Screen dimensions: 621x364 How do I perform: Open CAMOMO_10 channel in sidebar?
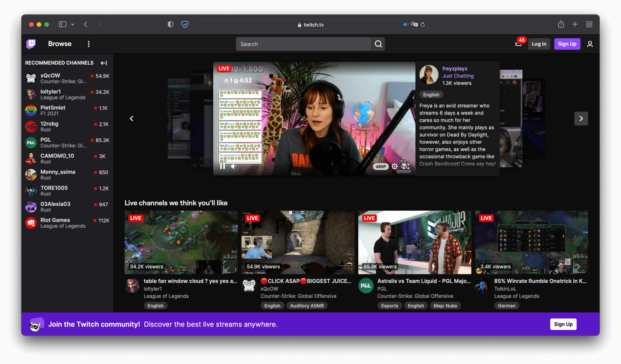click(x=67, y=158)
